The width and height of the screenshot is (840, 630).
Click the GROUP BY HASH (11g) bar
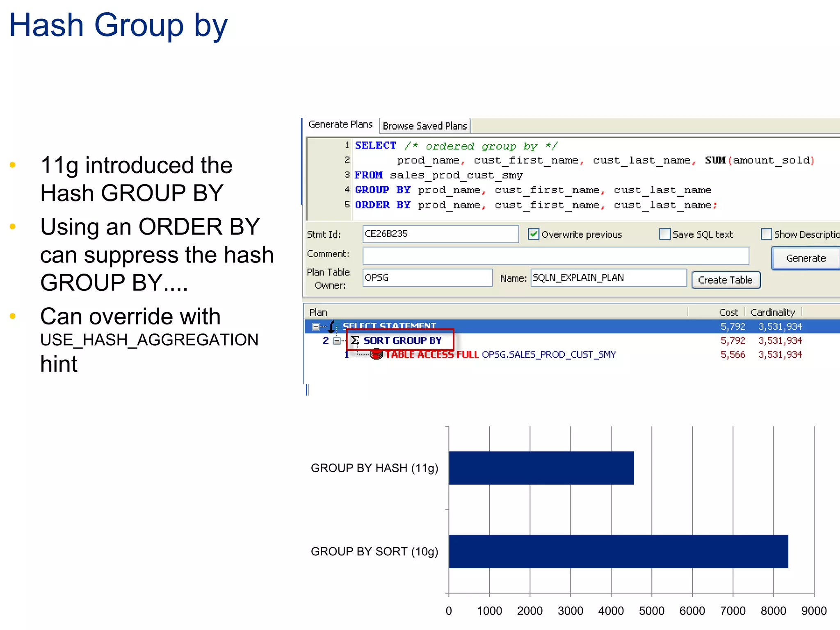click(541, 468)
